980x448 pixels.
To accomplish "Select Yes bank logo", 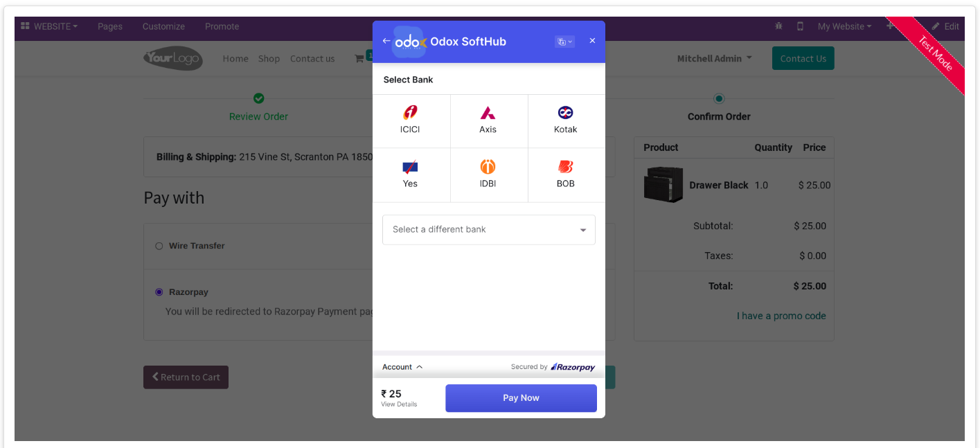I will 410,167.
